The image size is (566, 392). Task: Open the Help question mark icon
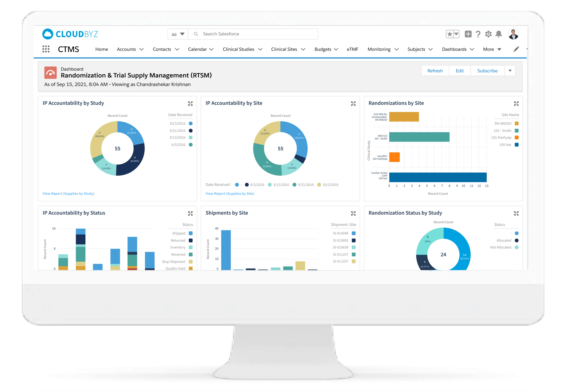coord(478,34)
